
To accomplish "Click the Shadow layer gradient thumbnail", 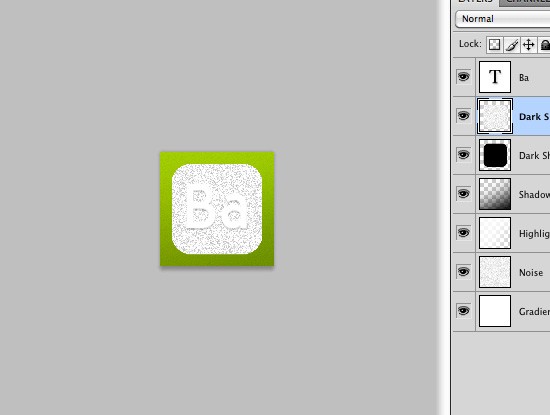I will (495, 194).
